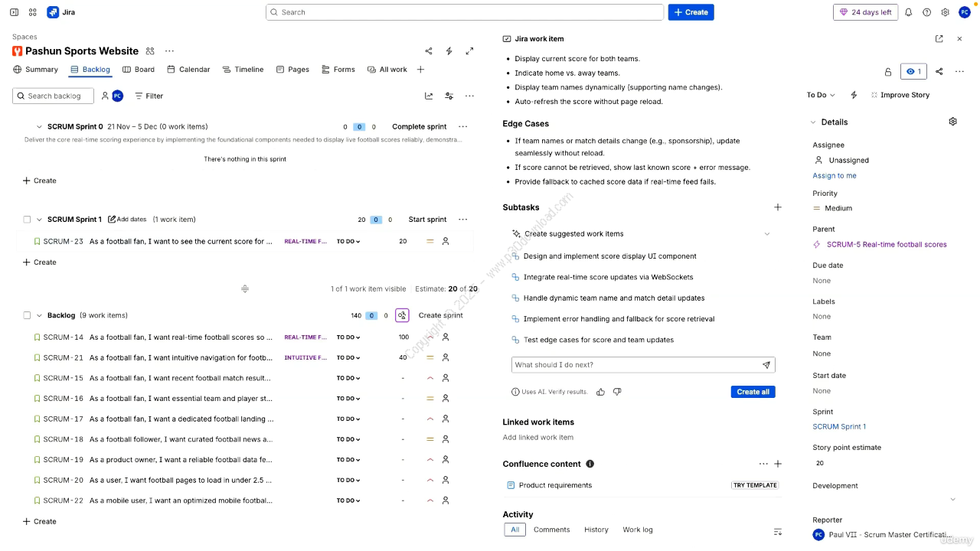Open the History activity tab
Screen dimensions: 980x551
pos(596,530)
